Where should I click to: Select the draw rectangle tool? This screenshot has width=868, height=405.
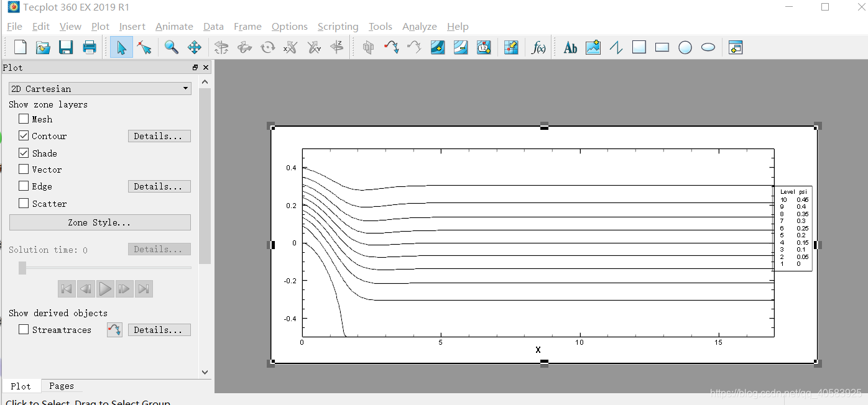click(x=662, y=47)
